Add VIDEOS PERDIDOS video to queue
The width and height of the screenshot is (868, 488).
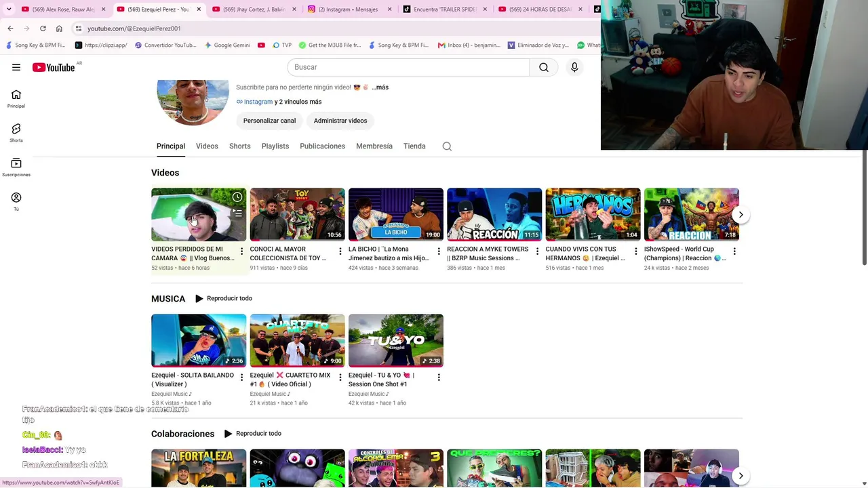click(237, 213)
